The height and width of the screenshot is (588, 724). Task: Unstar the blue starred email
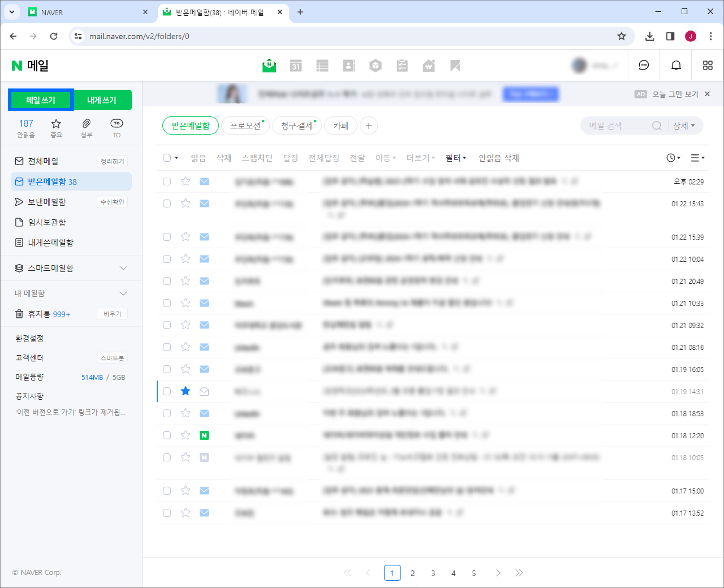coord(185,391)
